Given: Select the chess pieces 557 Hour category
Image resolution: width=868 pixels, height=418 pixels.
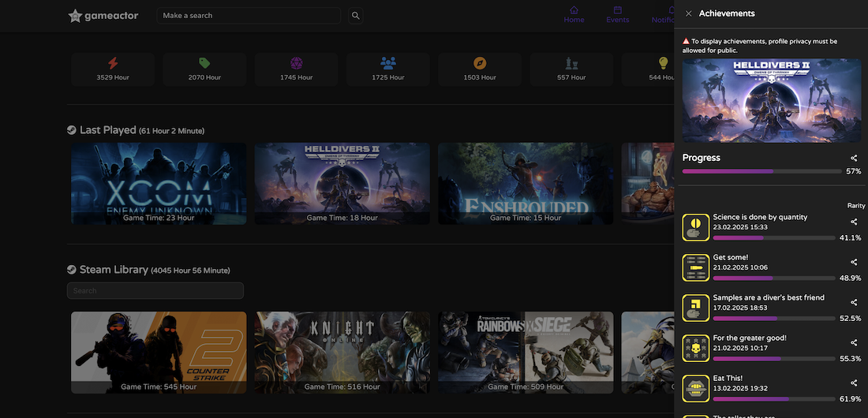Looking at the screenshot, I should point(571,69).
